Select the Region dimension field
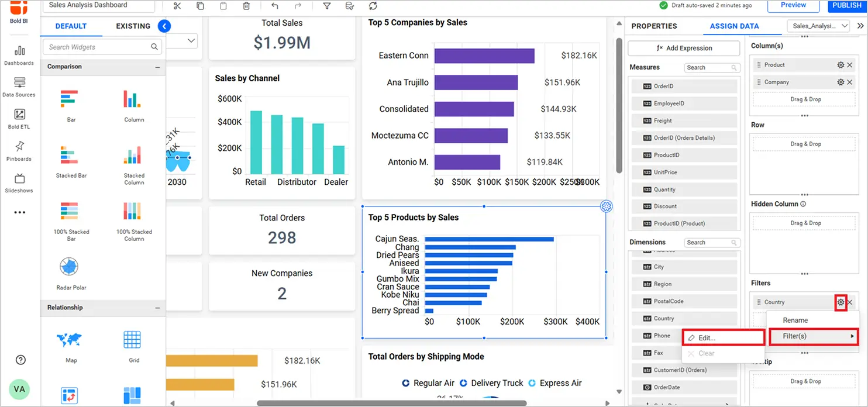 tap(684, 284)
